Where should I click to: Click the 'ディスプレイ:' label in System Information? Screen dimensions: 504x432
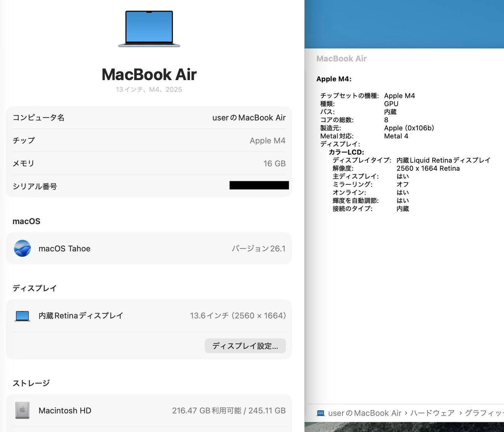[340, 144]
